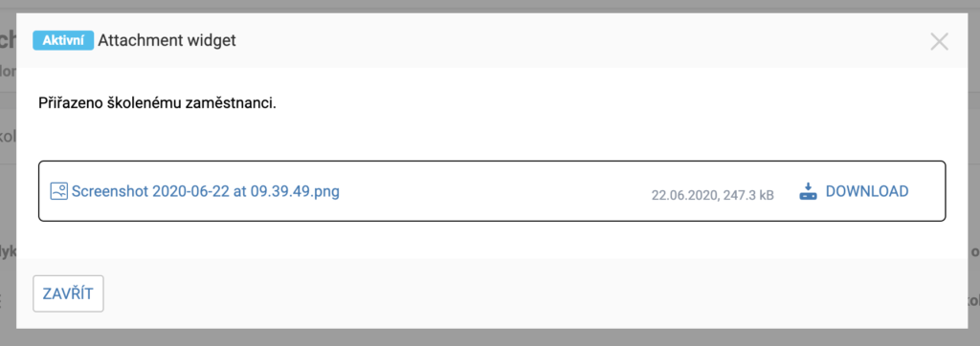
Task: Click empty footer area right of ZAVŘÍT
Action: point(531,293)
